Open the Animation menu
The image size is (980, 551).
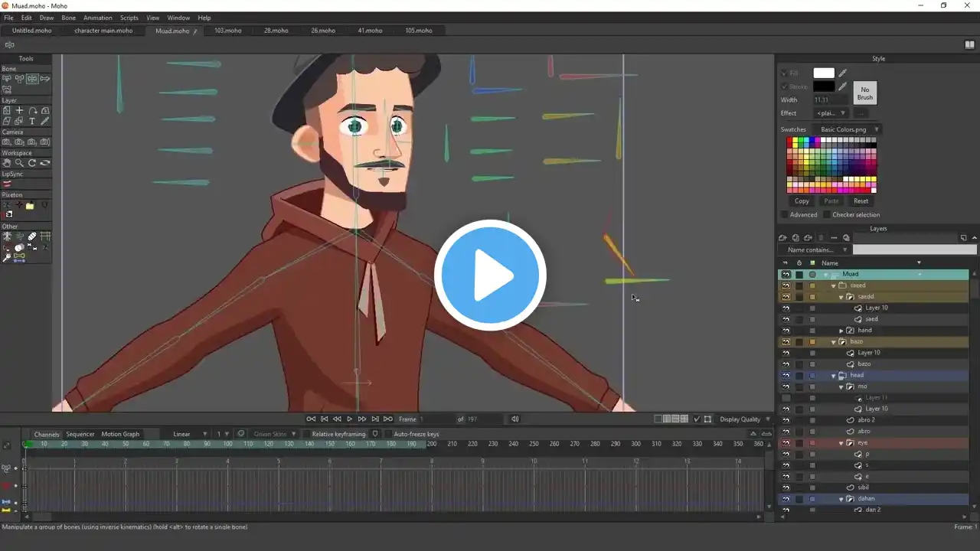point(97,18)
